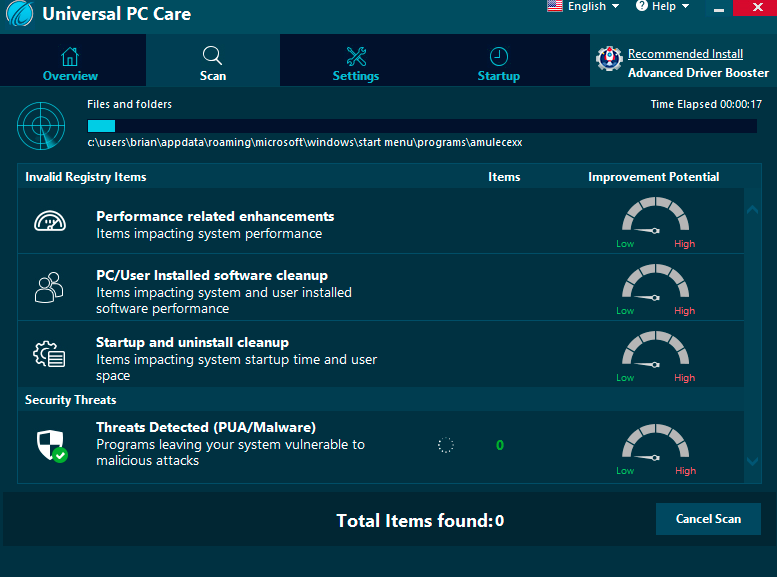Click the scroll up chevron in results list
The height and width of the screenshot is (577, 777).
point(752,210)
